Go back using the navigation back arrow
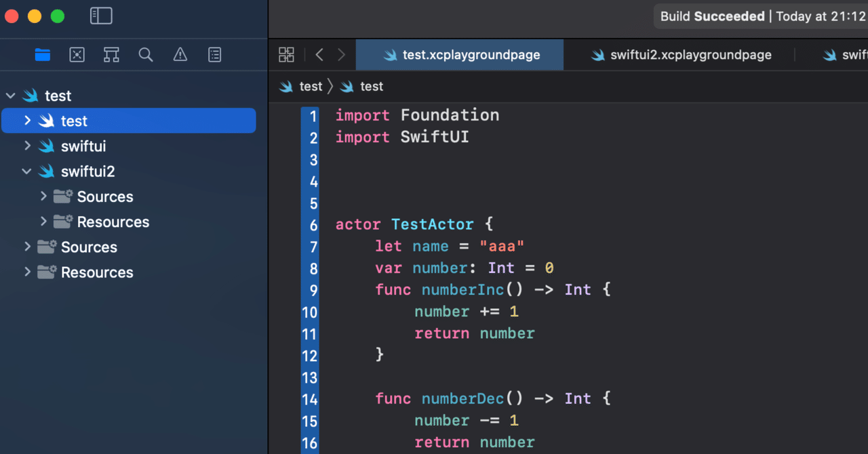 319,54
